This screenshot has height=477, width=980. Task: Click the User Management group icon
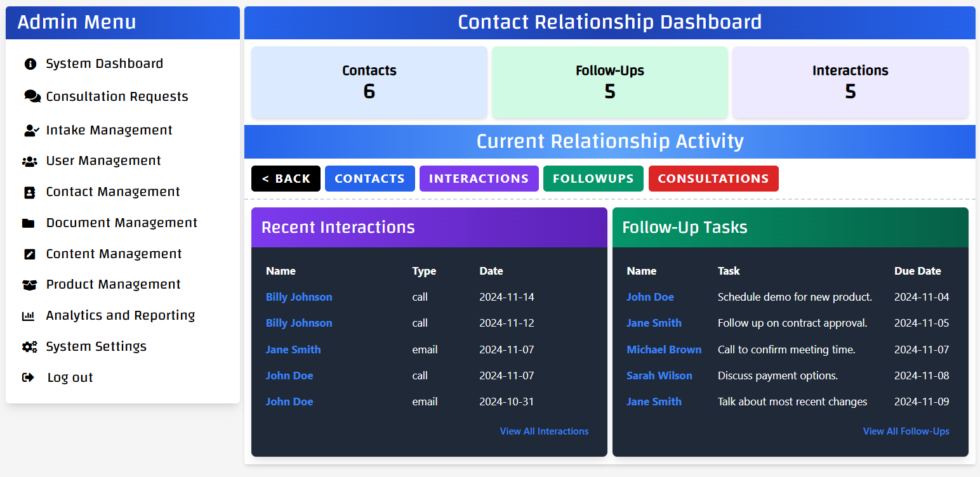30,161
